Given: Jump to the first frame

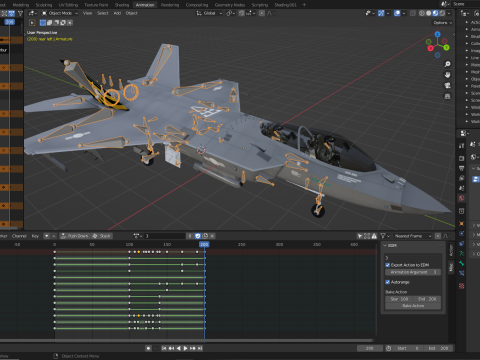Looking at the screenshot, I should point(164,348).
